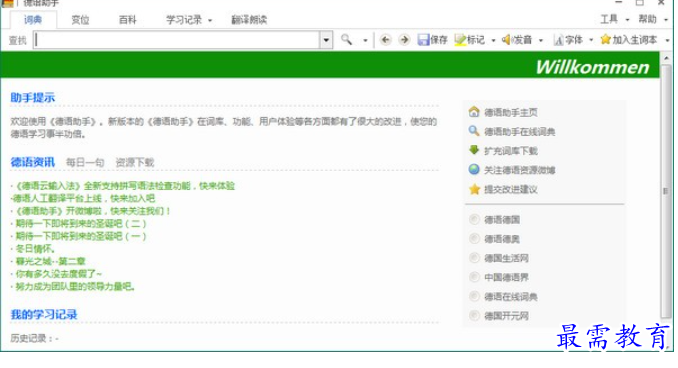Switch to the 词典 tab
Screen dimensions: 678x368
33,20
